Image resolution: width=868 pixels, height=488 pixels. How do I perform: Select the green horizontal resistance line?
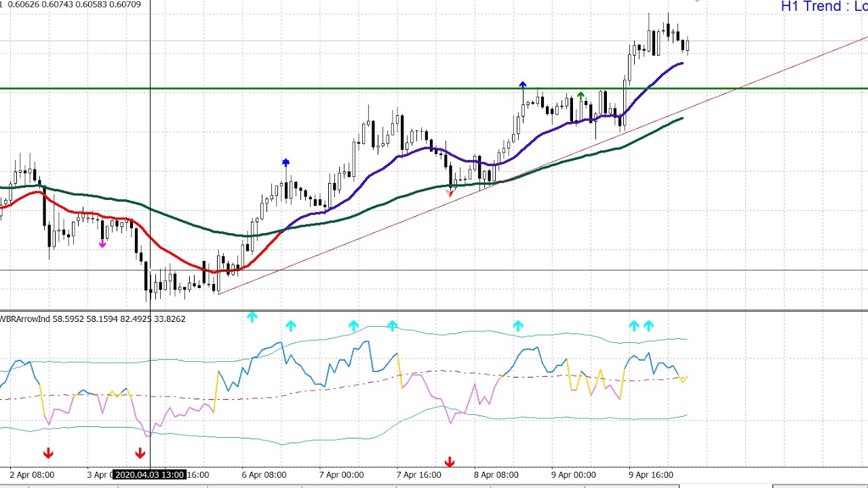[339, 89]
